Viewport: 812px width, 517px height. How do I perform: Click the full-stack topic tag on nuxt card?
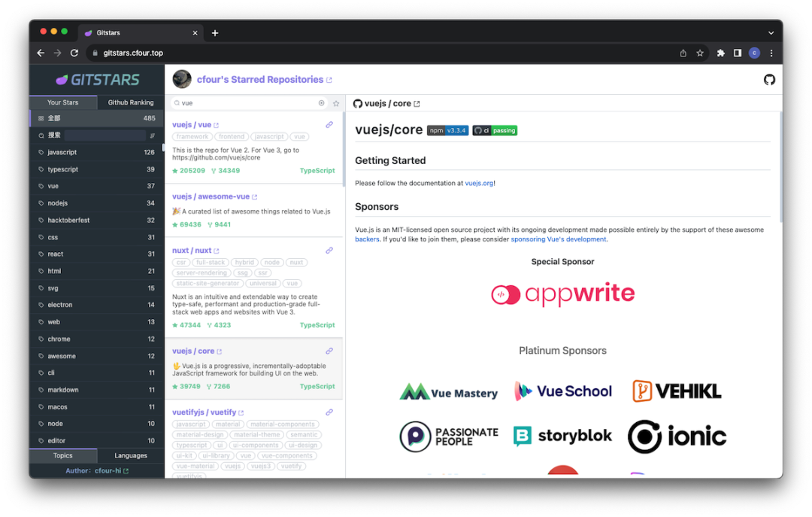point(211,263)
